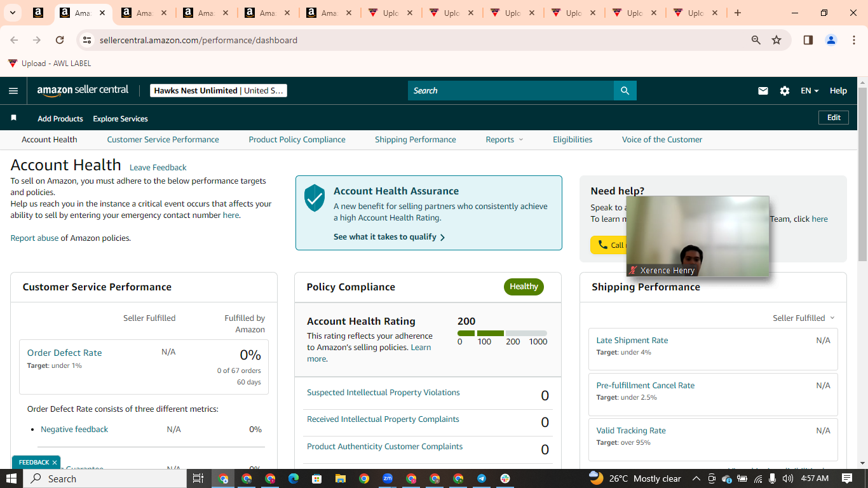Open Received Intellectual Property Complaints
The image size is (868, 488).
coord(383,419)
